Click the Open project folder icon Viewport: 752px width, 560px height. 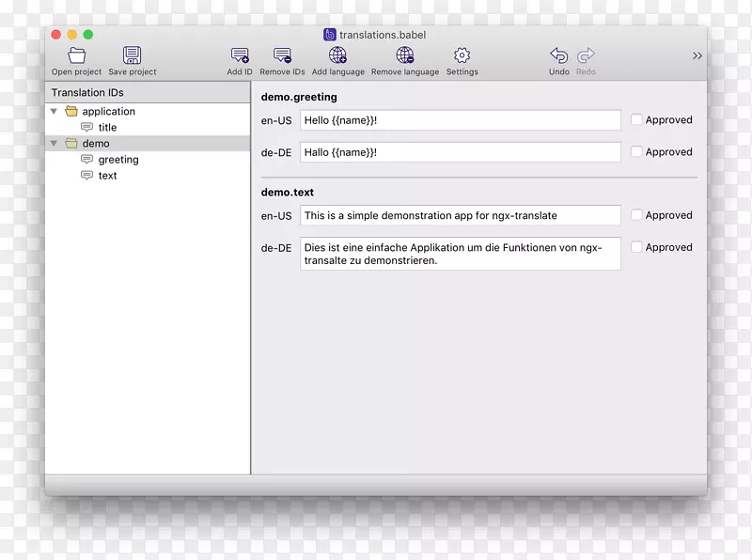click(76, 55)
